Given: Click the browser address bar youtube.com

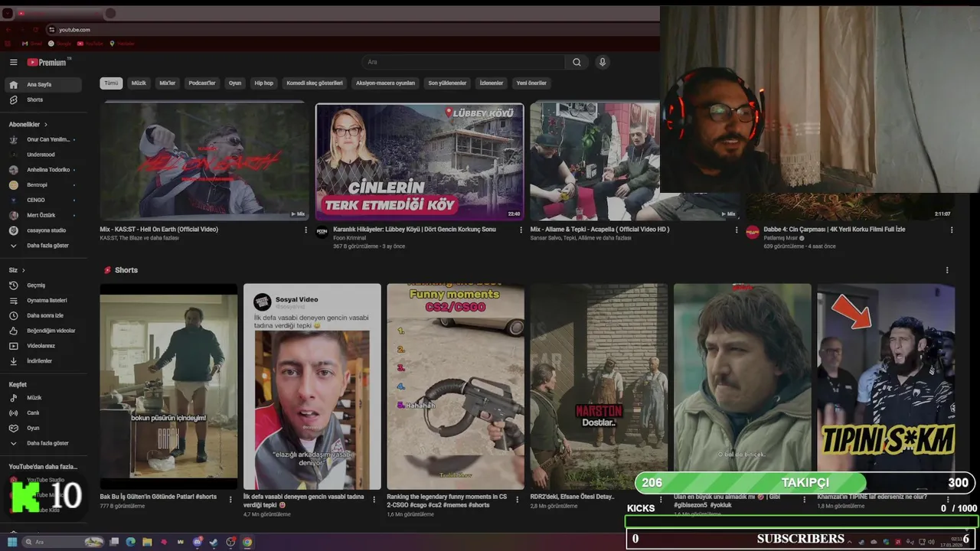Looking at the screenshot, I should (352, 30).
